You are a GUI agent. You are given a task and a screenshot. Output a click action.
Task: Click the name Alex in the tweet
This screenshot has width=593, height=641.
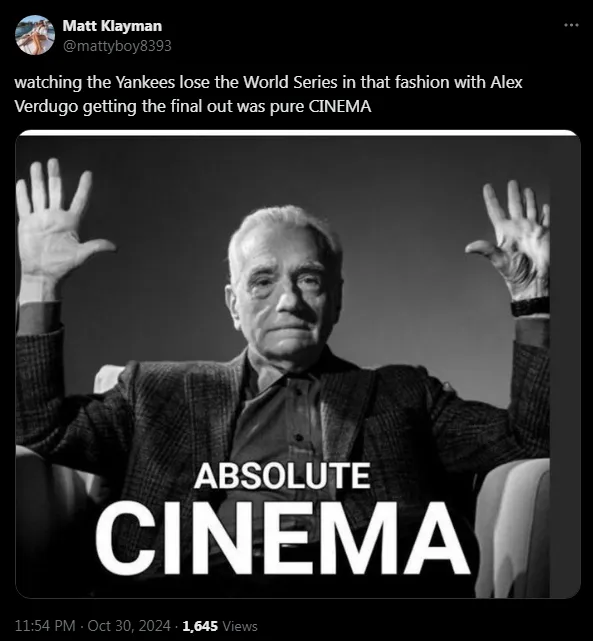[506, 82]
